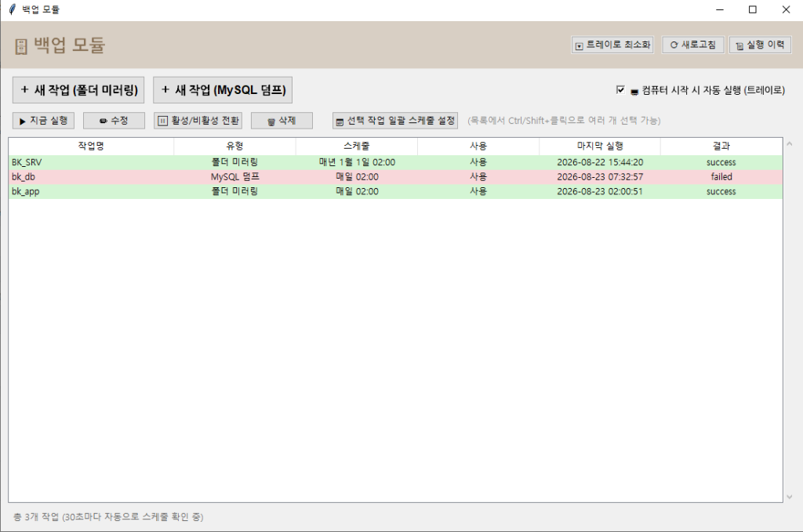Select the bk_app job row
The image size is (803, 532).
(x=395, y=191)
